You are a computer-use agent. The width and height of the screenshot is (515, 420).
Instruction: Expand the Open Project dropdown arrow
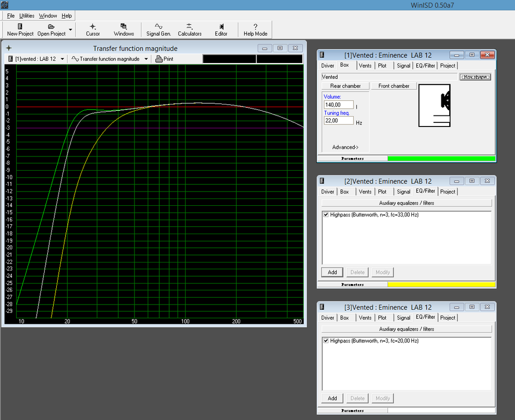tap(70, 29)
